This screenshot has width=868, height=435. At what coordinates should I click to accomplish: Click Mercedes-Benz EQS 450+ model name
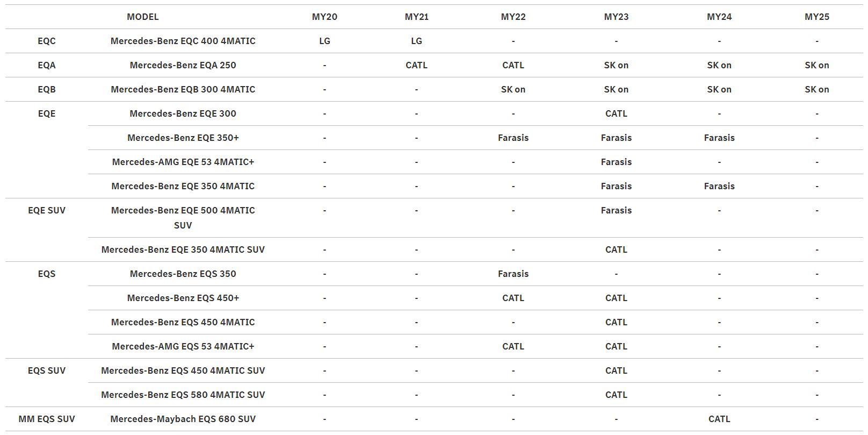183,298
